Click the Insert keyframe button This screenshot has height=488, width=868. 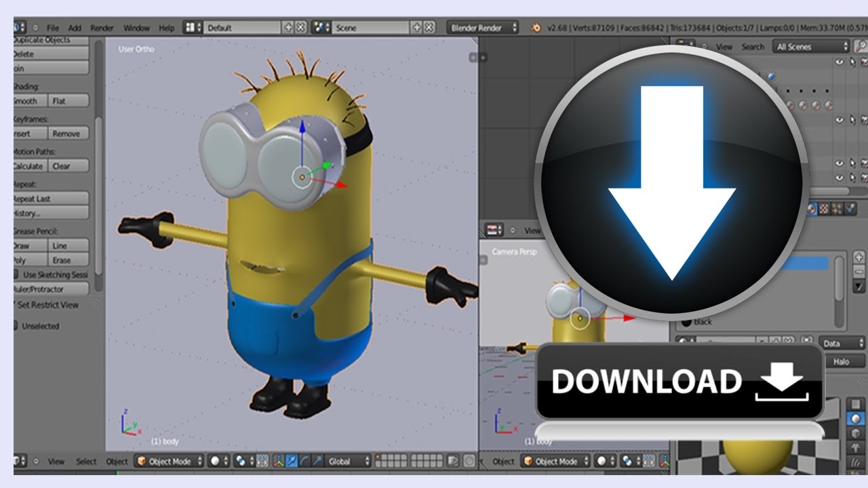(x=31, y=134)
